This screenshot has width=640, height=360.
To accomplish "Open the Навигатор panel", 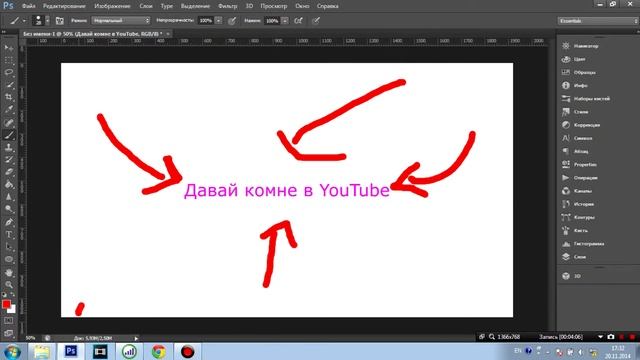I will (x=580, y=46).
